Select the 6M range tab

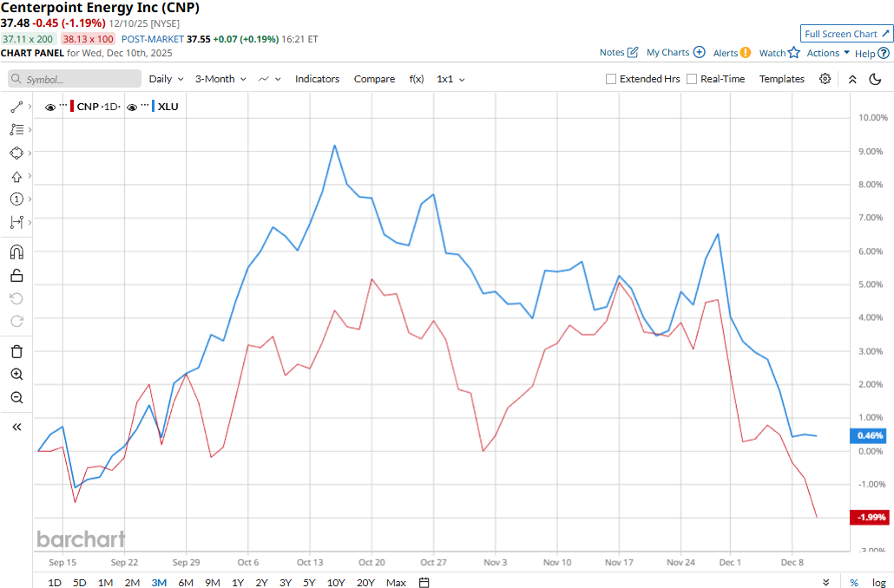pos(186,582)
